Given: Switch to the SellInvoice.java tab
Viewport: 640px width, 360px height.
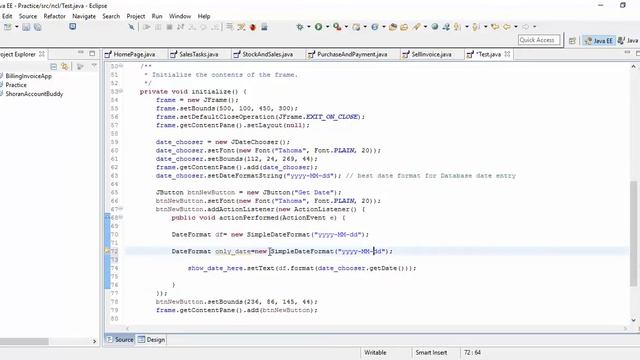Looking at the screenshot, I should 431,54.
